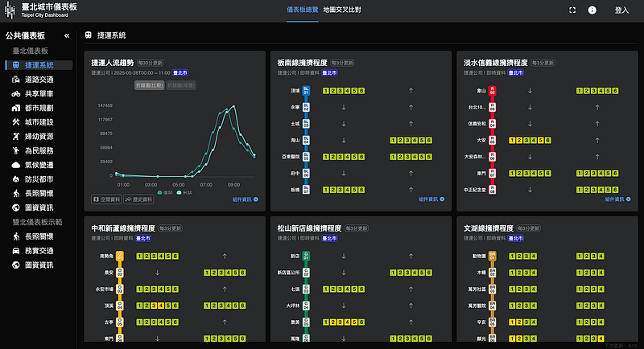The height and width of the screenshot is (349, 644).
Task: Open 組件資訊 for 捷運人流趨勢
Action: pyautogui.click(x=246, y=199)
